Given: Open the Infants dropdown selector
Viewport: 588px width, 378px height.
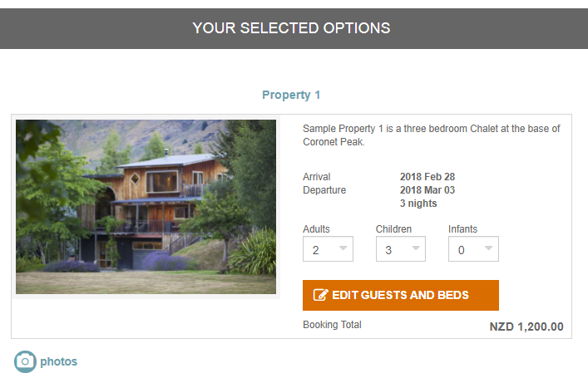Looking at the screenshot, I should point(473,248).
